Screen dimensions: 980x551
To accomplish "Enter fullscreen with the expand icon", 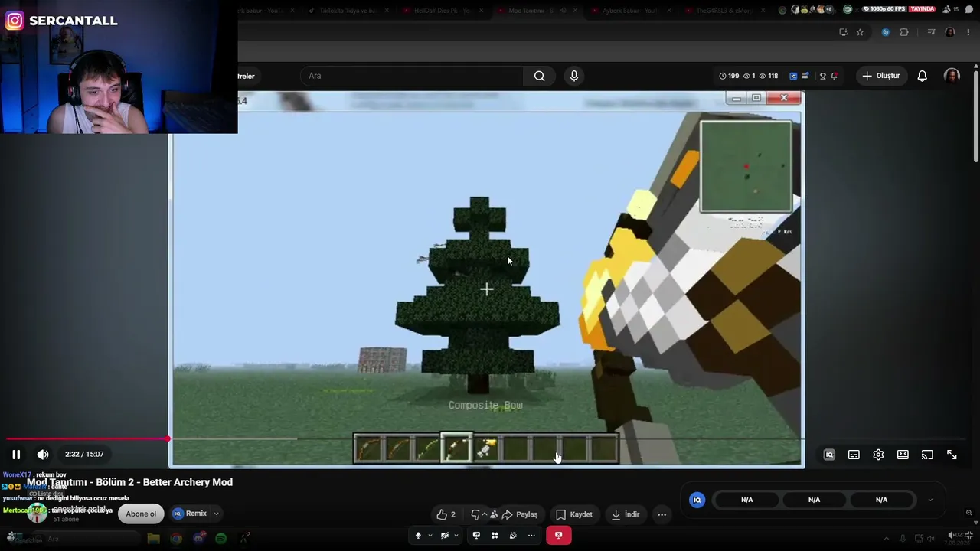I will (x=952, y=455).
